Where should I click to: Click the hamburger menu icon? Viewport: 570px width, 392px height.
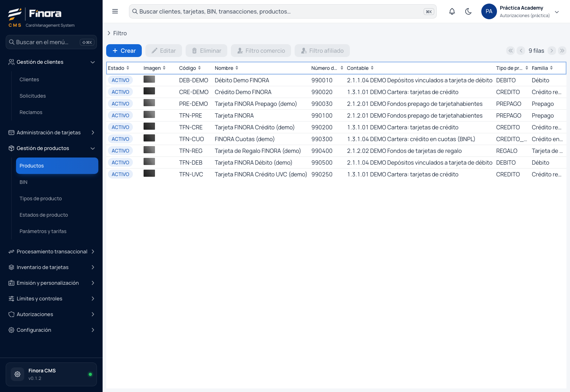(115, 11)
